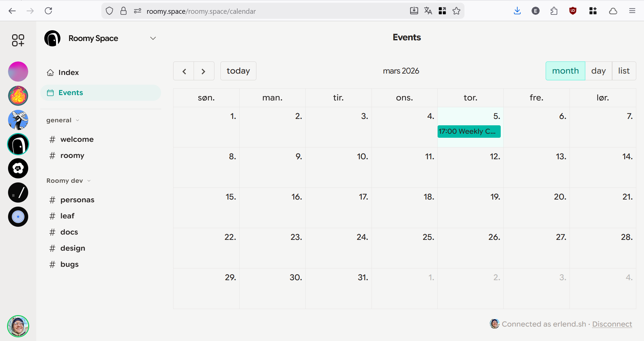Open the welcome channel
Image resolution: width=644 pixels, height=341 pixels.
pyautogui.click(x=77, y=139)
